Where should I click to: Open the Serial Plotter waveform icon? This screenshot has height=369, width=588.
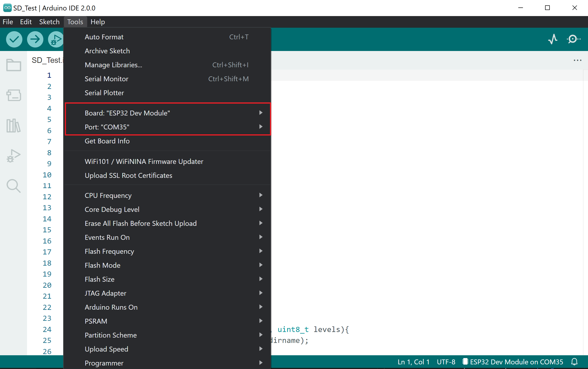(553, 39)
